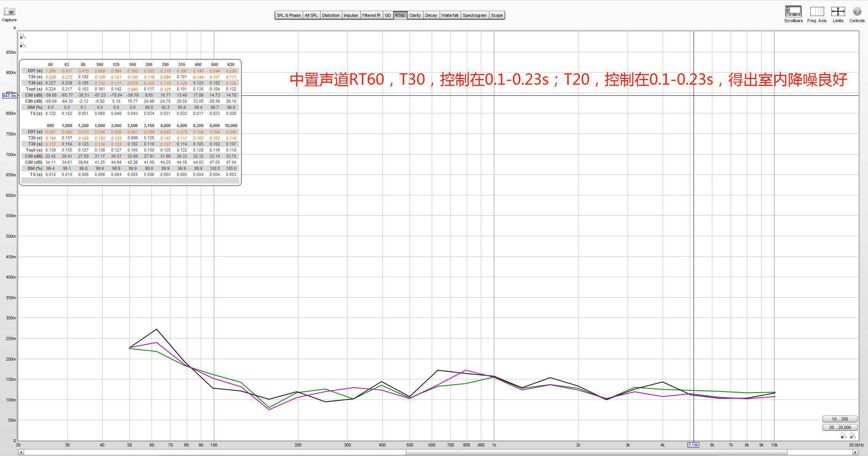The height and width of the screenshot is (456, 868).
Task: Set frequency range to 10 .. 200
Action: tap(840, 419)
